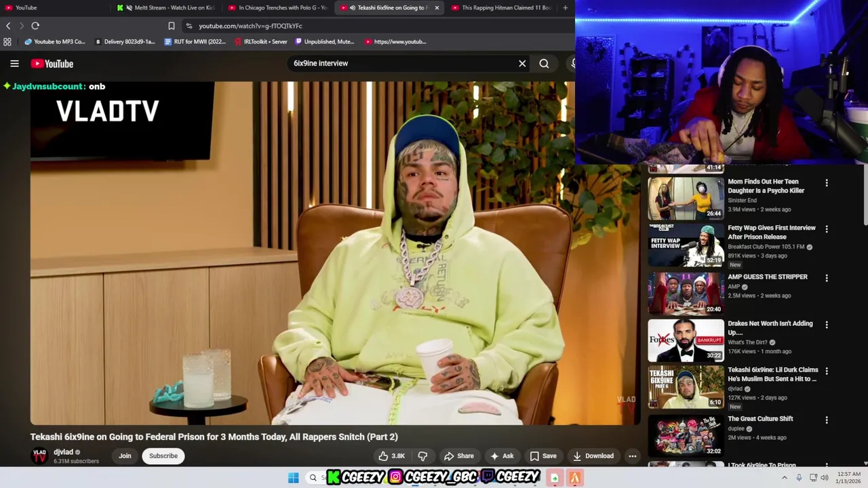Open the Windows Start menu
The height and width of the screenshot is (488, 868).
(x=293, y=478)
